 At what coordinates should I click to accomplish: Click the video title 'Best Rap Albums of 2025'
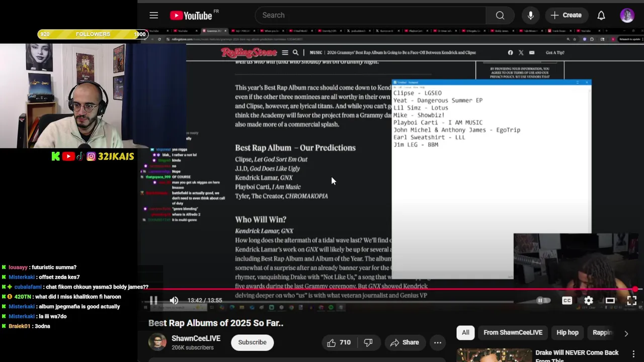click(216, 323)
